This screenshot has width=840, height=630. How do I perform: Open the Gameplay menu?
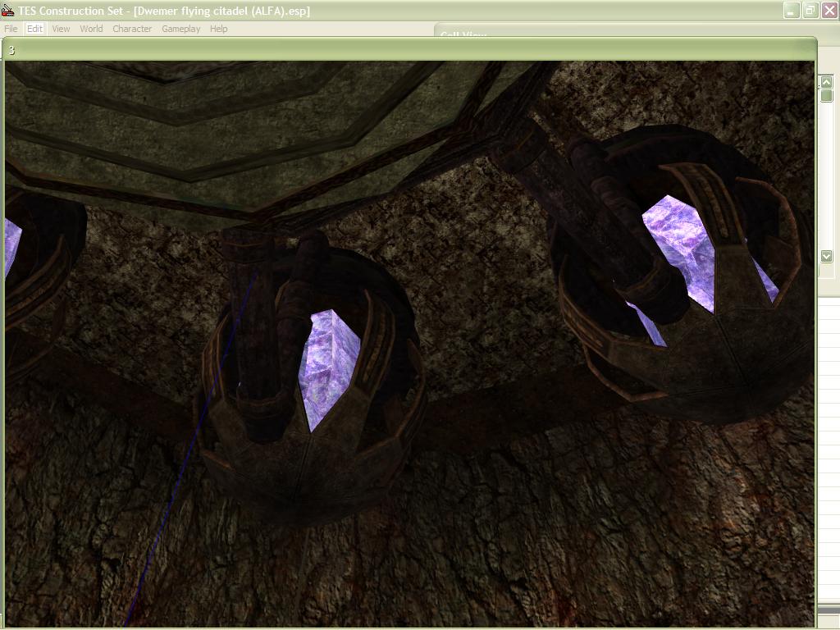pyautogui.click(x=181, y=29)
